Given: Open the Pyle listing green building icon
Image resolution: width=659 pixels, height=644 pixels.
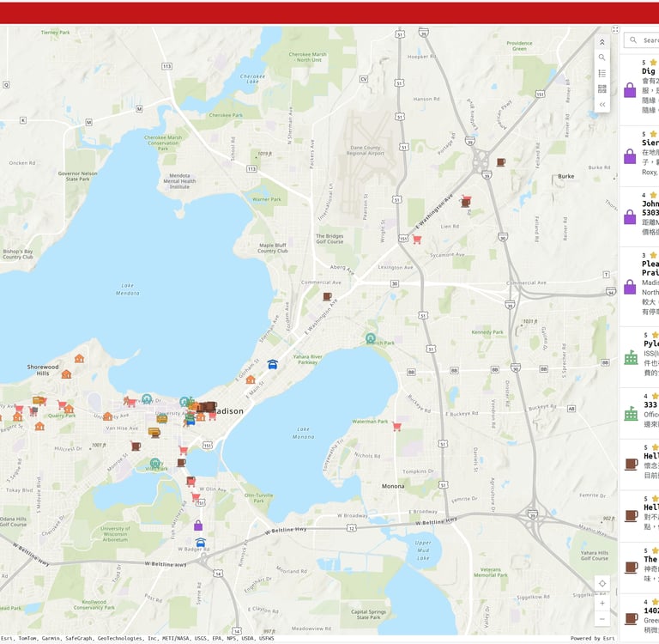Looking at the screenshot, I should coord(631,357).
